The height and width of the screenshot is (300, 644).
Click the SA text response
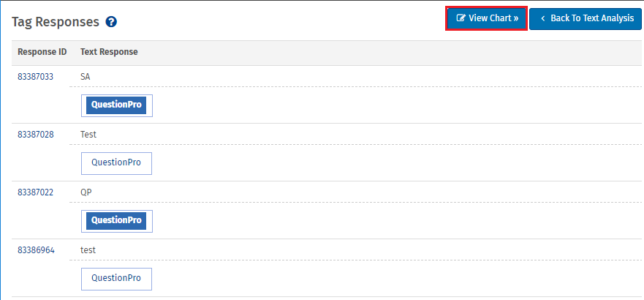coord(86,77)
